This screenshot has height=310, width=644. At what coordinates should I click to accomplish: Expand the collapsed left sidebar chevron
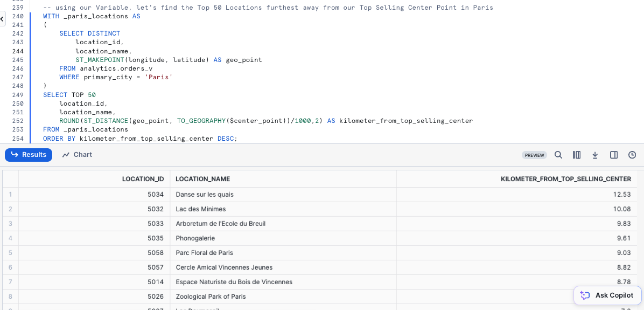pos(2,18)
